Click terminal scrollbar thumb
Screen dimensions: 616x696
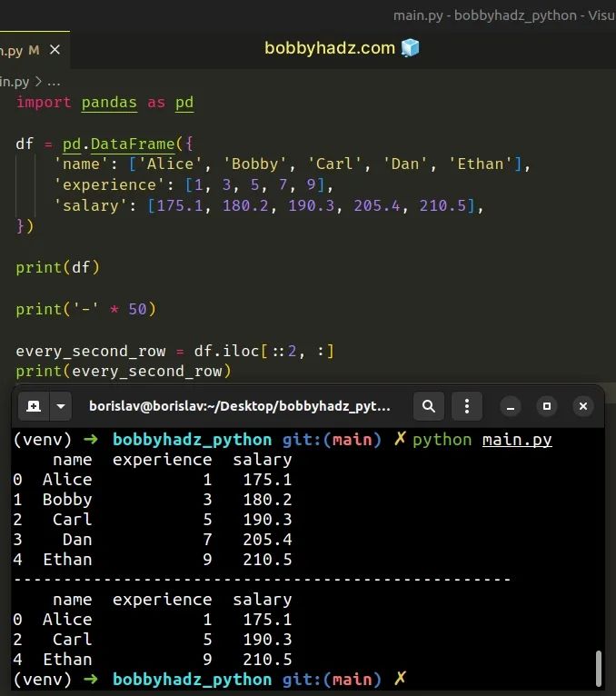(598, 668)
